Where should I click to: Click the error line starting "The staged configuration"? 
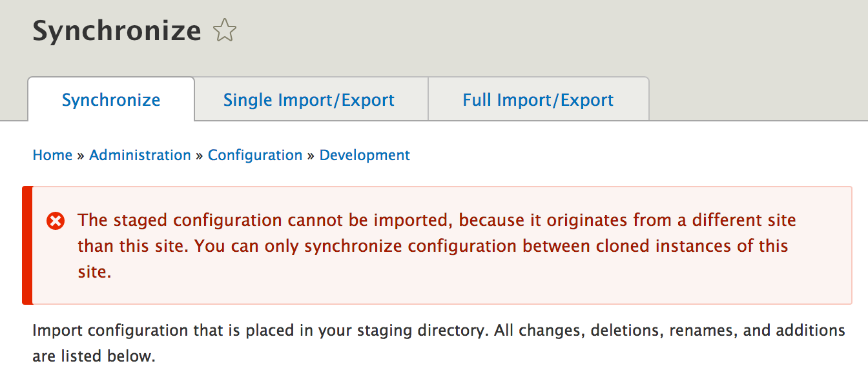tap(437, 220)
